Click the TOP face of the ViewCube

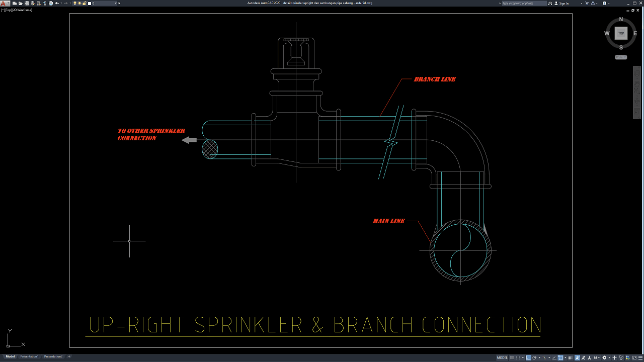click(621, 33)
